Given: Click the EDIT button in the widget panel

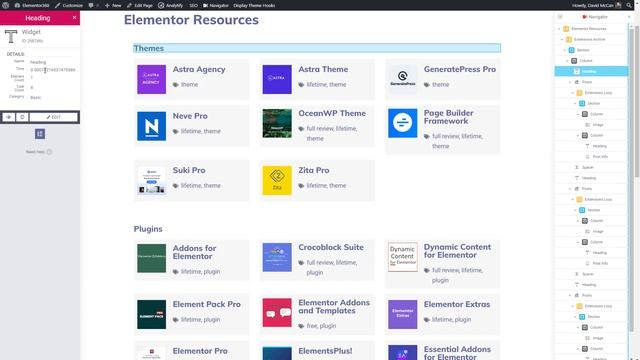Looking at the screenshot, I should 53,117.
